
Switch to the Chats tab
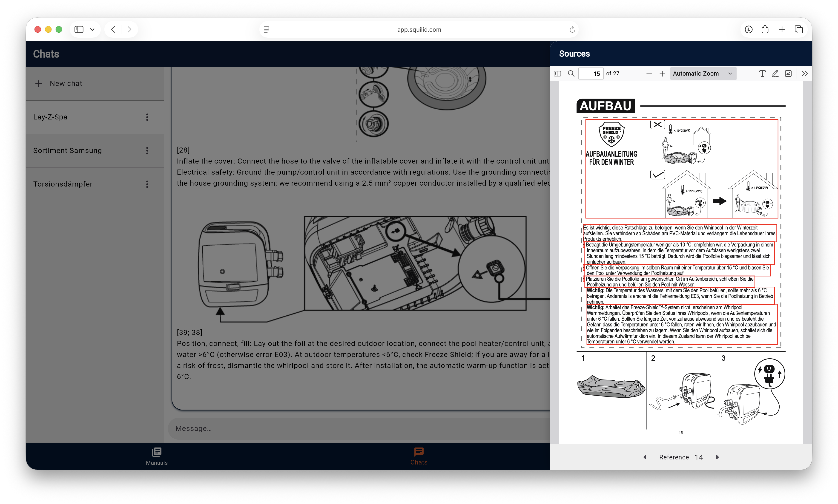419,456
